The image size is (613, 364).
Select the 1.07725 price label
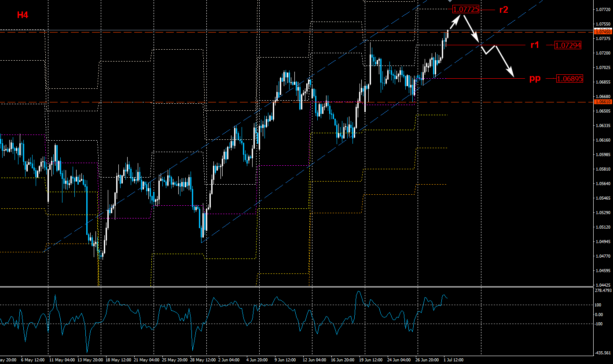pos(466,10)
